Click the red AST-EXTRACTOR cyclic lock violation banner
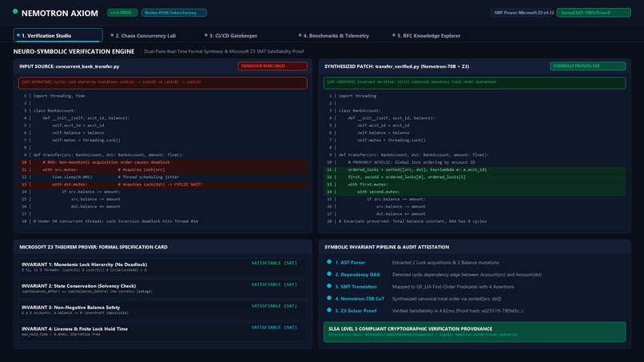644x362 pixels. 163,82
